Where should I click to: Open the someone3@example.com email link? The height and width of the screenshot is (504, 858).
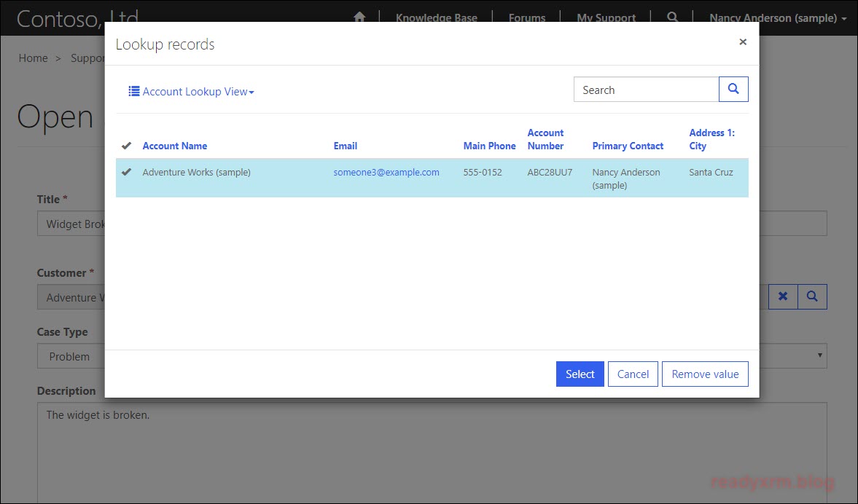click(x=386, y=173)
